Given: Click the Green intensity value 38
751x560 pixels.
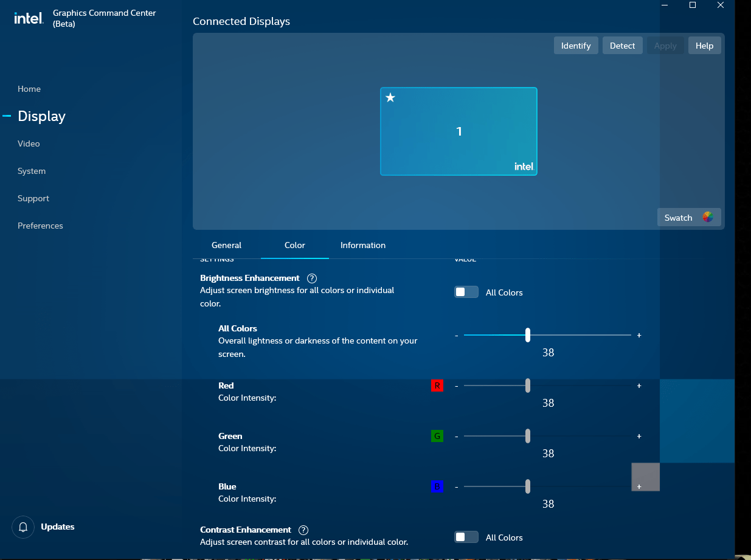Looking at the screenshot, I should tap(548, 454).
